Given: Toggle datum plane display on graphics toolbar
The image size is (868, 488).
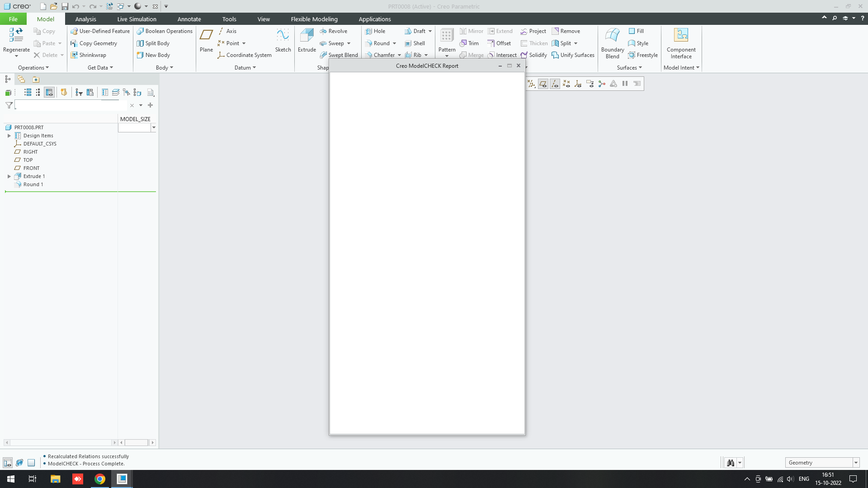Looking at the screenshot, I should (543, 84).
